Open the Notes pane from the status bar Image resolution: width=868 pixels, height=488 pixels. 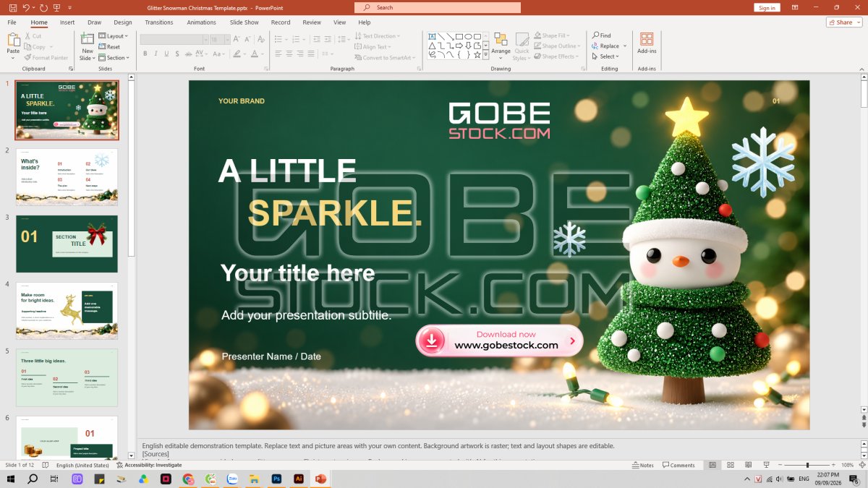point(642,465)
